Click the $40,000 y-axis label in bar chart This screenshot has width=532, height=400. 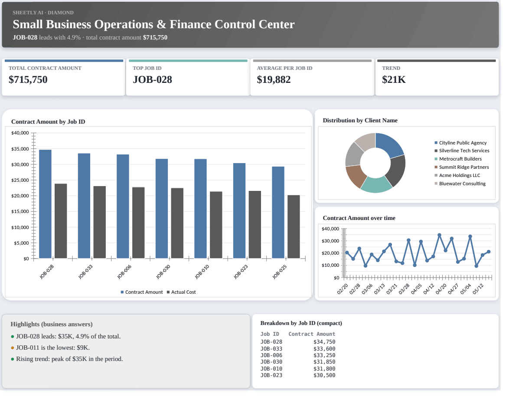(x=20, y=133)
